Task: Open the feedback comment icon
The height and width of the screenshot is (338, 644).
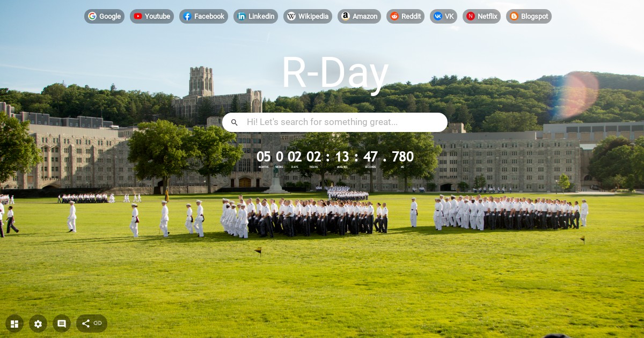Action: coord(62,324)
